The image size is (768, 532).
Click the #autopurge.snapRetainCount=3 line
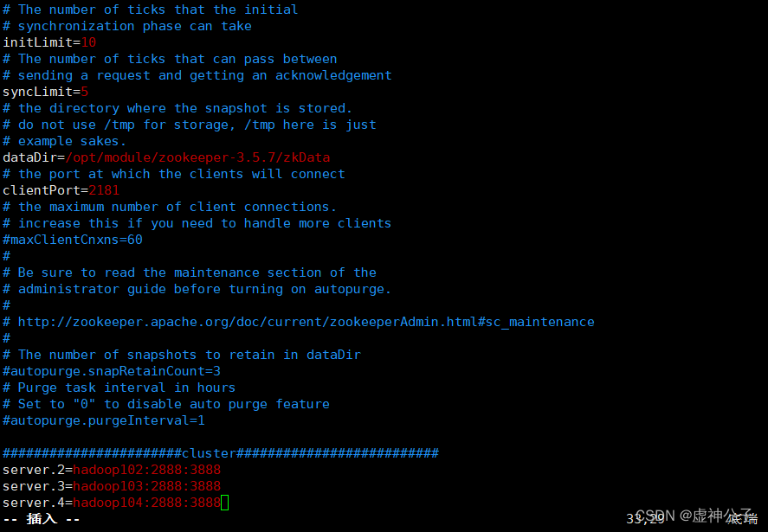pyautogui.click(x=112, y=371)
